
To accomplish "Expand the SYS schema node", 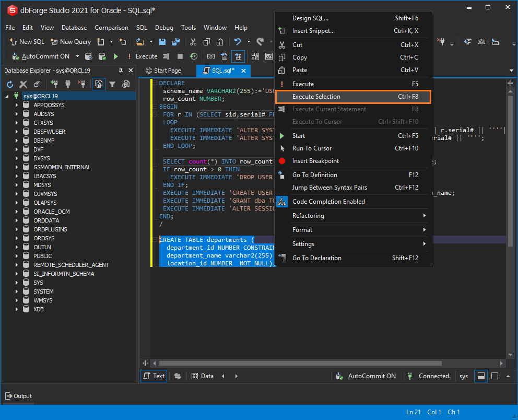I will point(16,283).
